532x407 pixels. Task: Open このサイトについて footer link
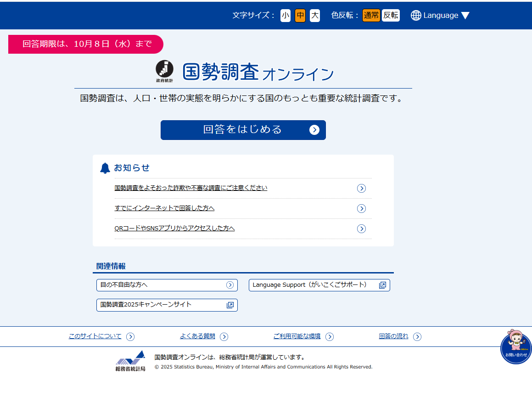pos(95,336)
